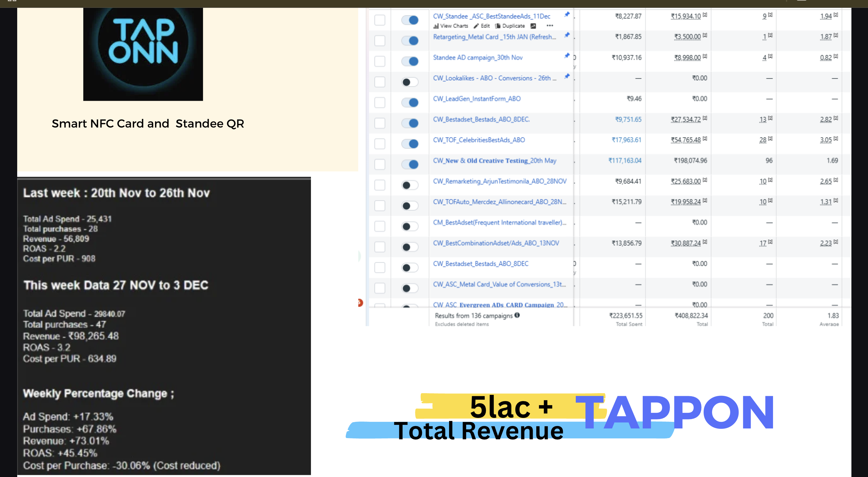Switch on CW_BestCombinationAdset/Ads_ABO_13NOV toggle
The image size is (868, 477).
click(410, 247)
